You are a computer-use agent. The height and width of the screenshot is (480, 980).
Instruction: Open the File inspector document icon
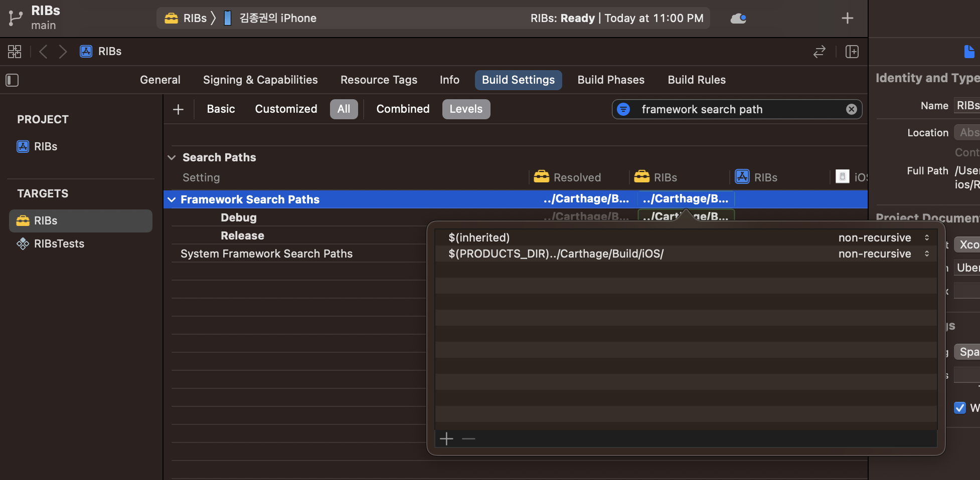[x=969, y=52]
